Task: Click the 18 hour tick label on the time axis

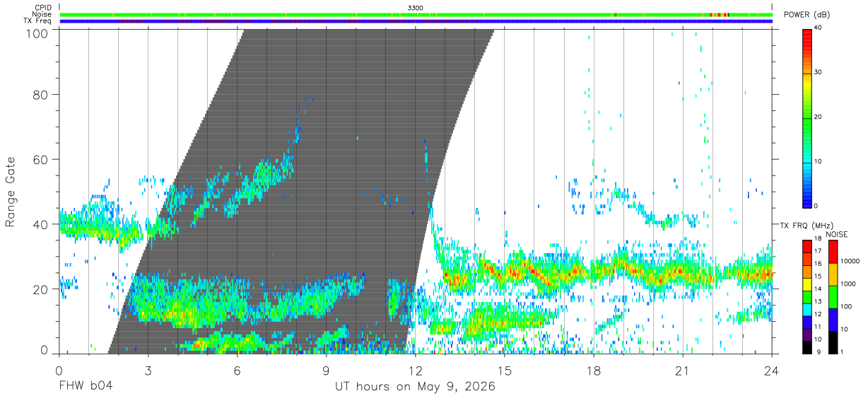Action: click(x=594, y=371)
